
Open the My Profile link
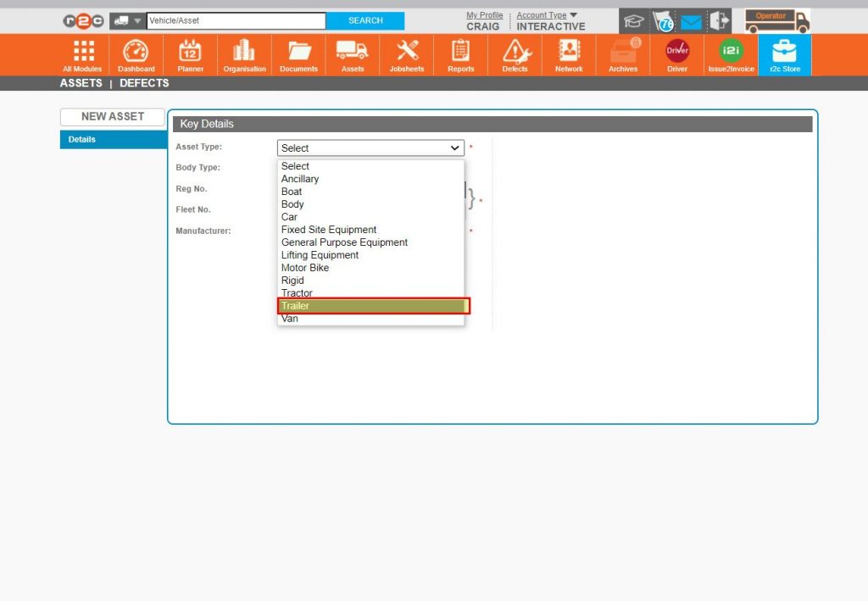[484, 14]
